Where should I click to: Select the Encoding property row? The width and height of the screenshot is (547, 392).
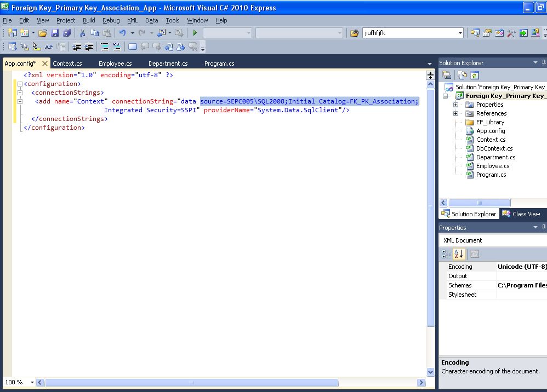(493, 267)
